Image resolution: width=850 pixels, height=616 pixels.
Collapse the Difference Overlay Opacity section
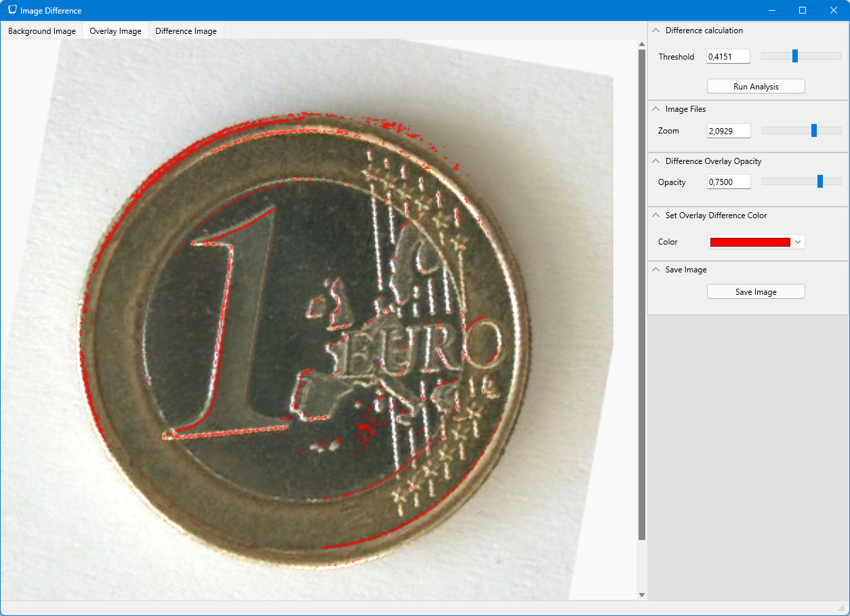click(x=655, y=161)
